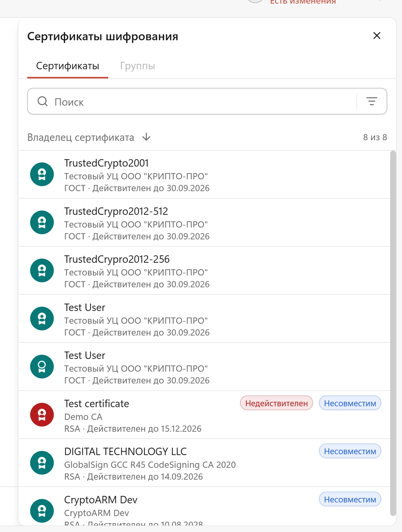The width and height of the screenshot is (402, 532).
Task: Click Несовместим badge on DIGITAL TECHNOLOGY LLC
Action: point(350,451)
